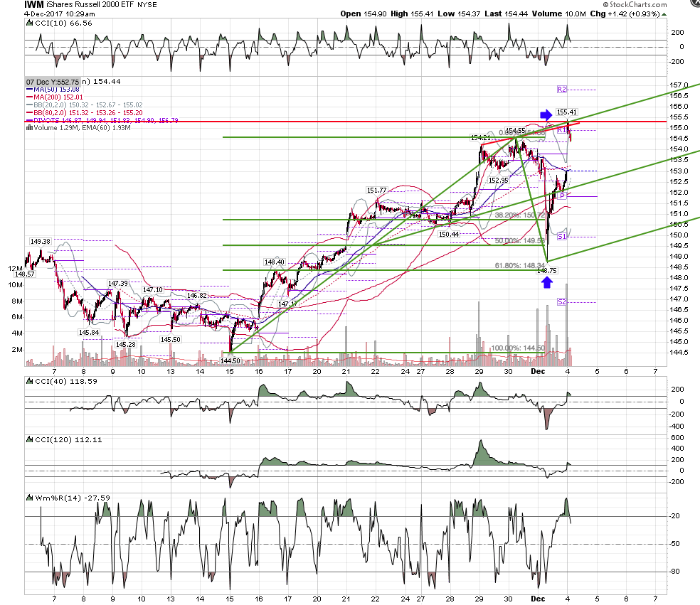Click the CCI(10) panel area icon

[29, 23]
